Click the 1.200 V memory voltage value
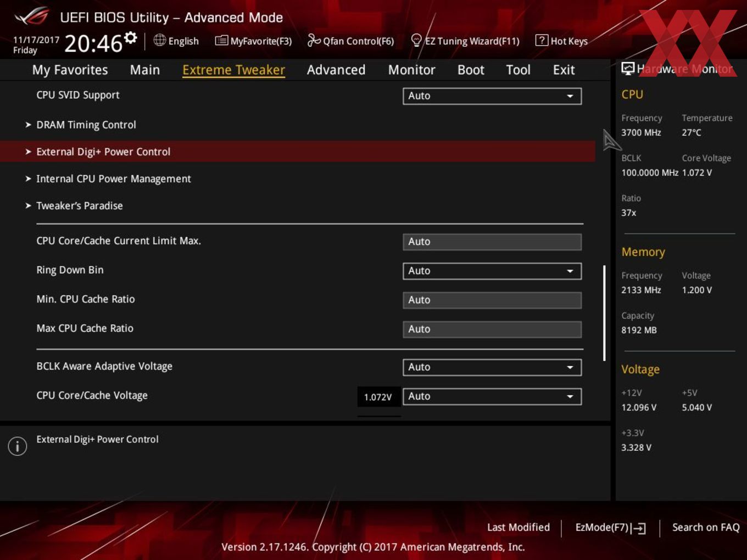Screen dimensions: 747x560 coord(696,290)
